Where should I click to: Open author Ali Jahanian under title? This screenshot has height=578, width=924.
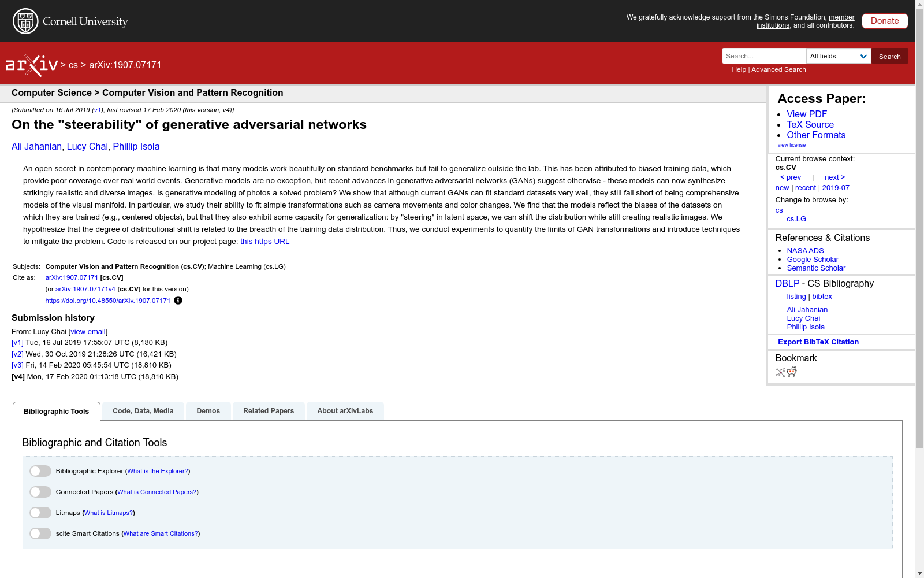(x=36, y=147)
